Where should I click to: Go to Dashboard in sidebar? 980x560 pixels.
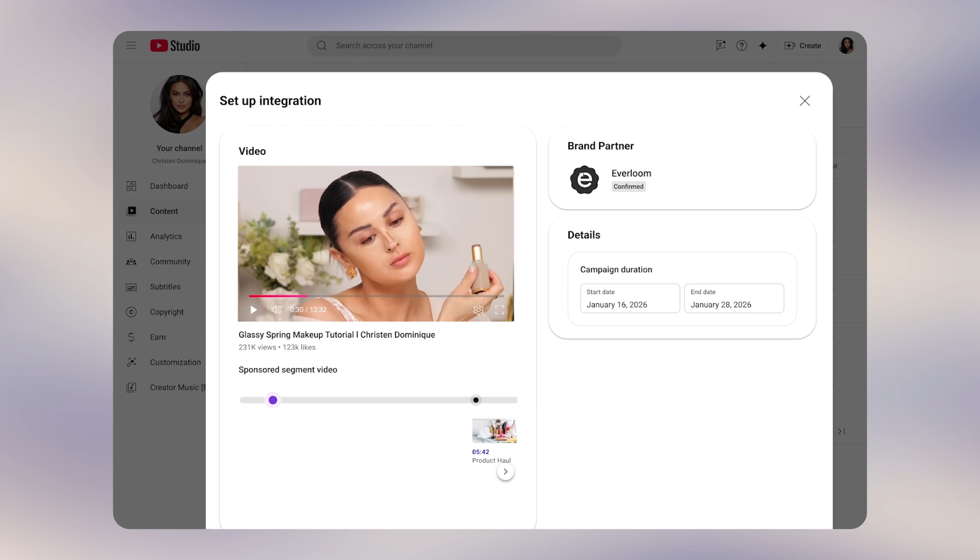tap(168, 186)
